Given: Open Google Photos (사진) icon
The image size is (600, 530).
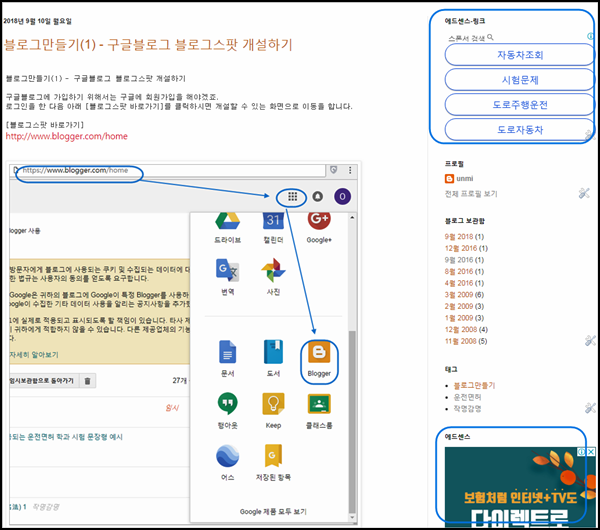Looking at the screenshot, I should click(x=273, y=270).
